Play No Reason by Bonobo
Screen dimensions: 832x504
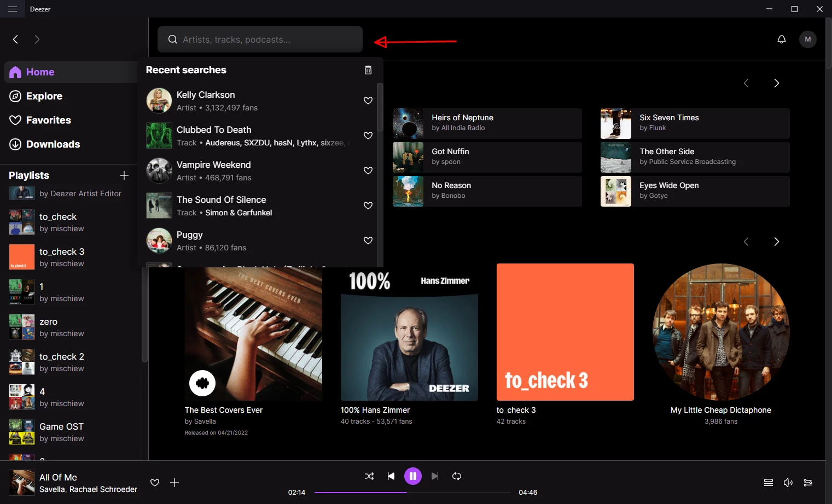[x=487, y=191]
